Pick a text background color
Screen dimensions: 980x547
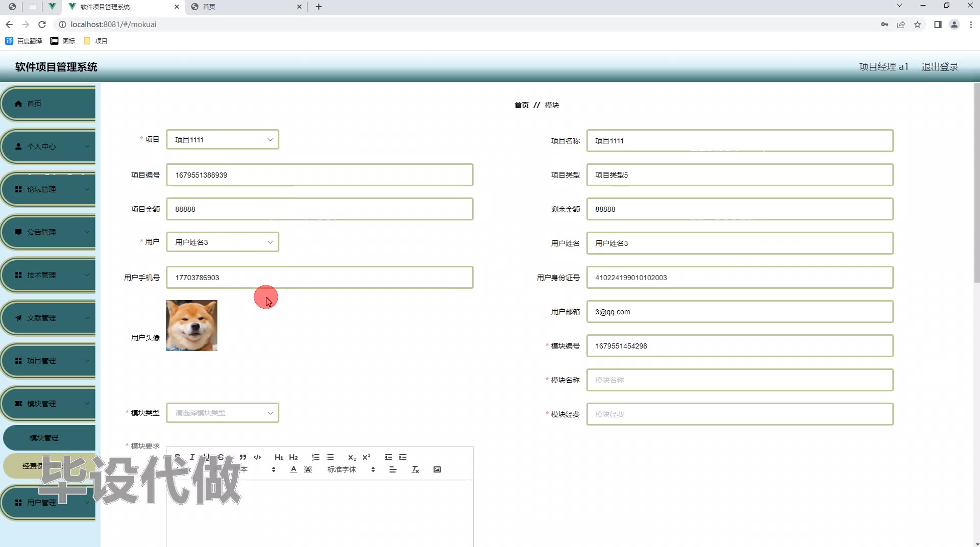pos(308,469)
